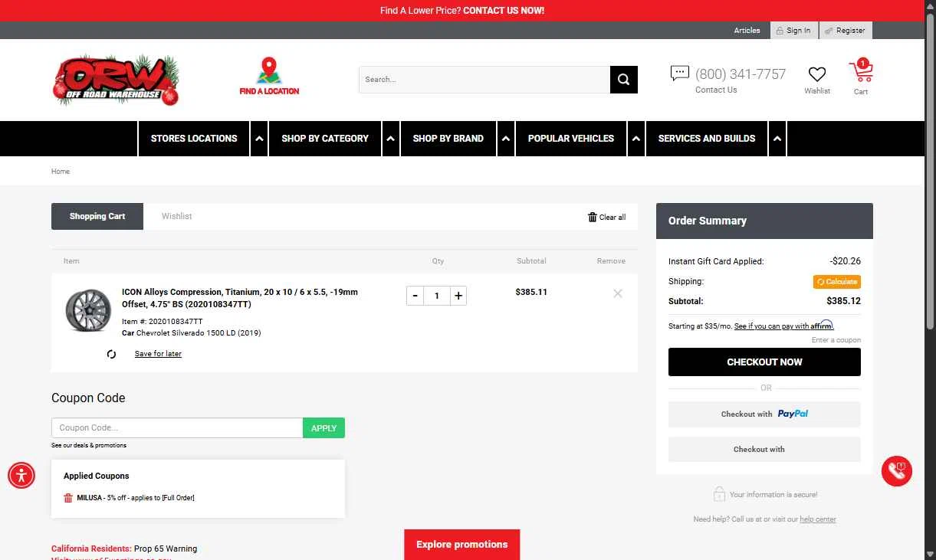Click the -$20.26 gift card amount
This screenshot has width=936, height=560.
click(845, 261)
